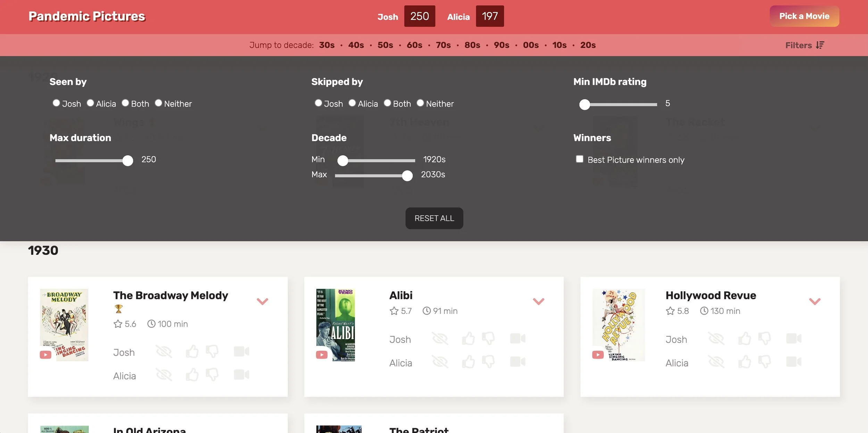Select Both under Seen by
Screen dimensions: 868x433
tap(125, 103)
